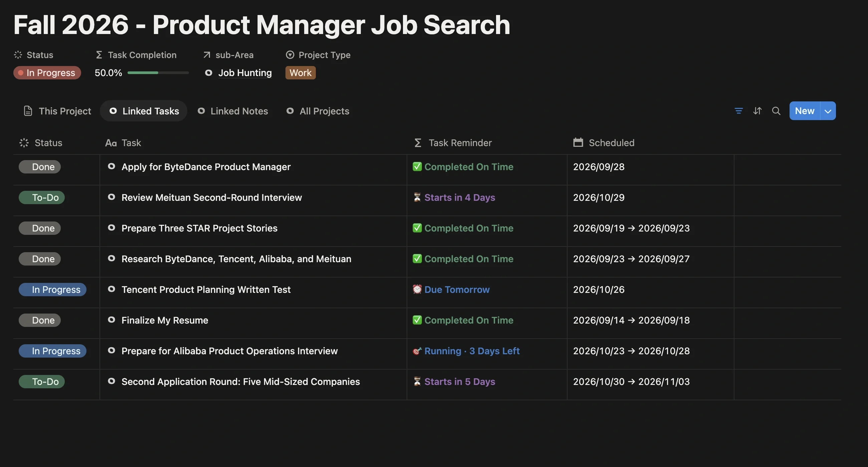The height and width of the screenshot is (467, 868).
Task: Click the Scheduled calendar icon
Action: pyautogui.click(x=578, y=142)
